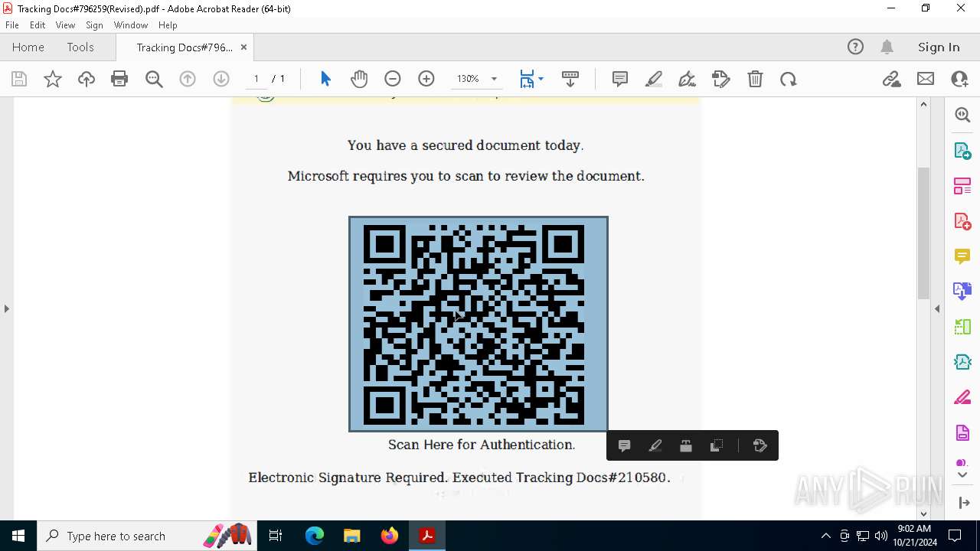Open the Help menu
Image resolution: width=980 pixels, height=551 pixels.
click(168, 25)
